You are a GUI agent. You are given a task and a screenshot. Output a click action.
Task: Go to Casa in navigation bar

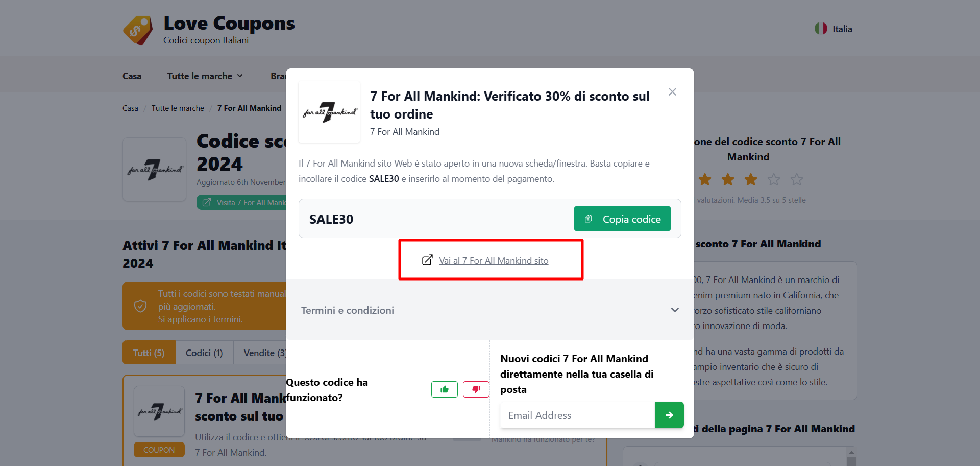132,76
